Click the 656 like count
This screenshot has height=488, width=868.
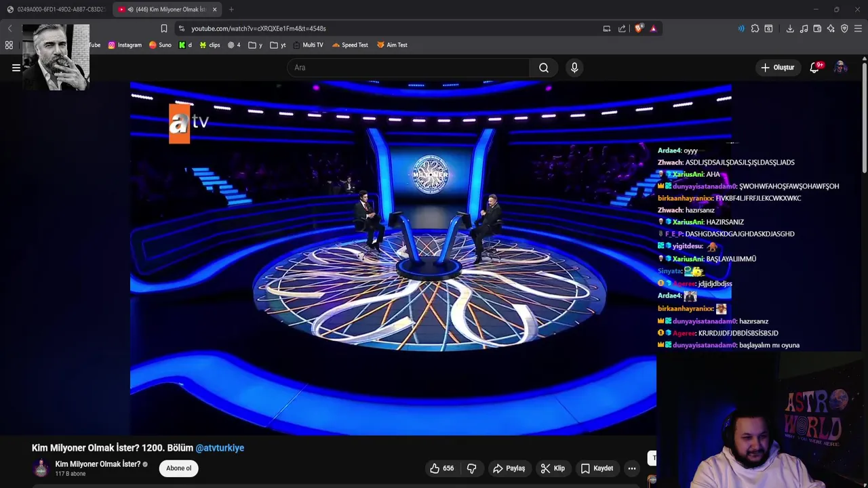coord(448,468)
